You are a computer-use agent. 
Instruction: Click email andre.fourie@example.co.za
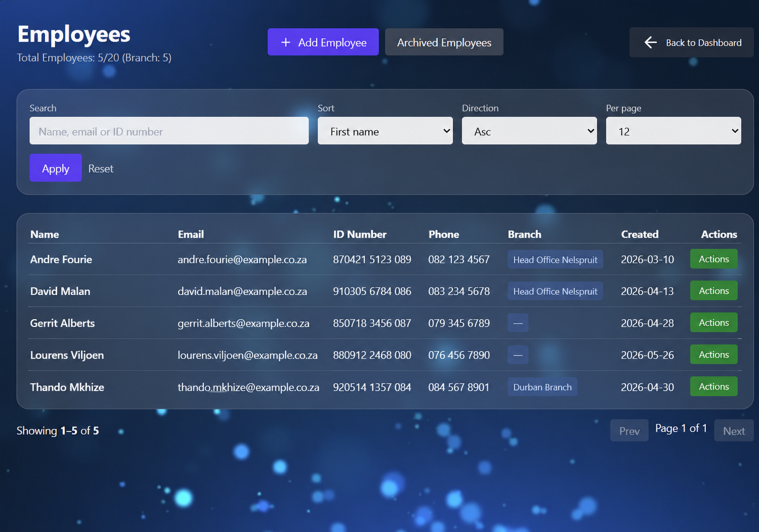242,259
